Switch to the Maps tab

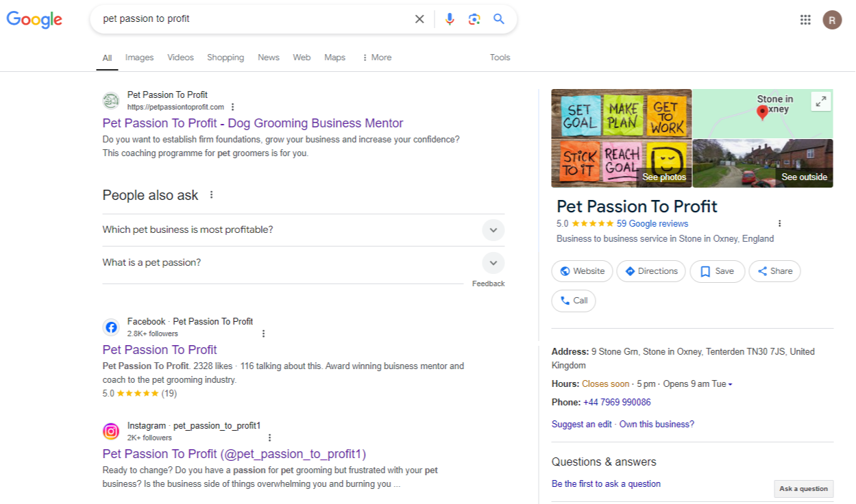[334, 58]
